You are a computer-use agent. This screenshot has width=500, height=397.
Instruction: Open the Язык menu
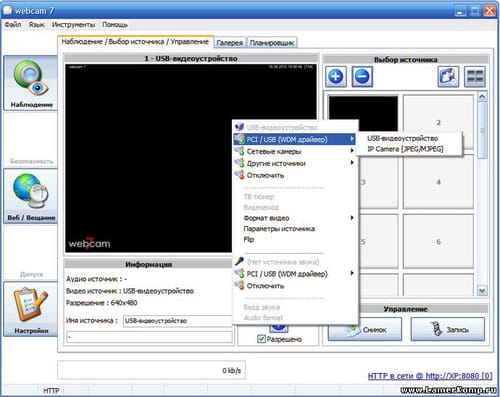pos(37,25)
